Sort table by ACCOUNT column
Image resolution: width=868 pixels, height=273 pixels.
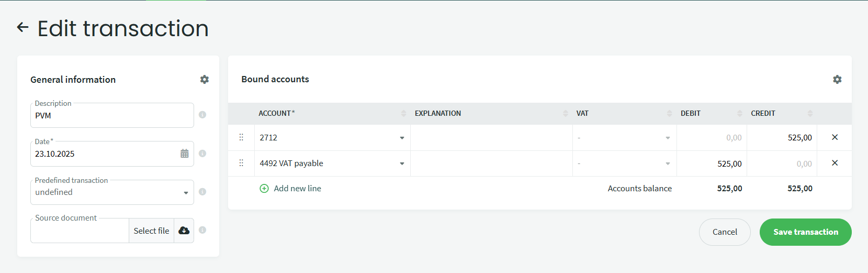(403, 113)
